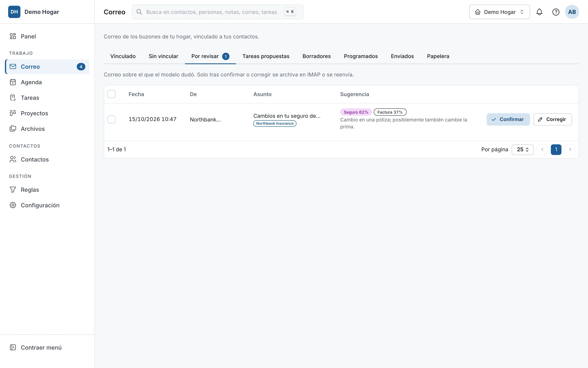This screenshot has width=588, height=368.
Task: Go to the previous page arrow
Action: (x=542, y=149)
